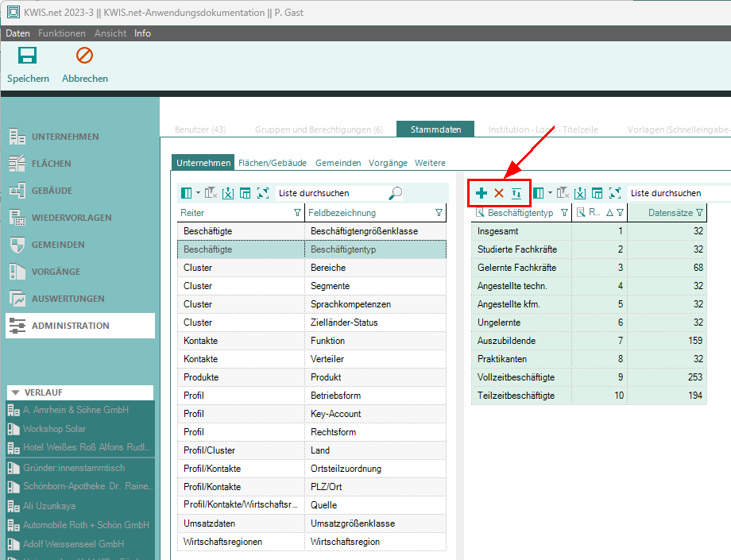Delete entry with the red X icon
This screenshot has height=560, width=731.
pyautogui.click(x=499, y=193)
